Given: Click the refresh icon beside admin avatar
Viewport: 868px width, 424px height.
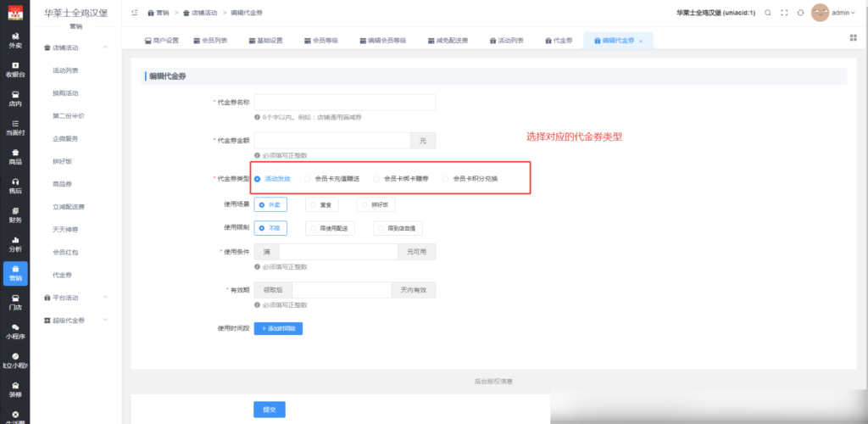Looking at the screenshot, I should pyautogui.click(x=800, y=13).
